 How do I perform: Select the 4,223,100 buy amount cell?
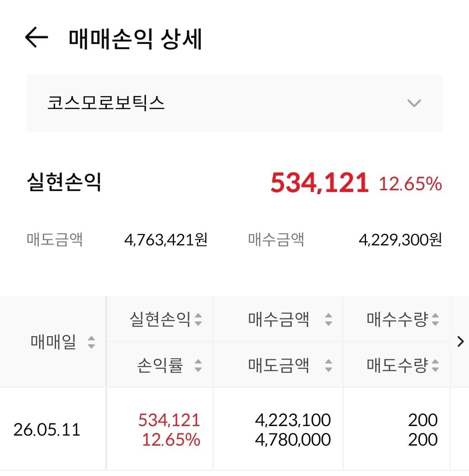pyautogui.click(x=293, y=420)
